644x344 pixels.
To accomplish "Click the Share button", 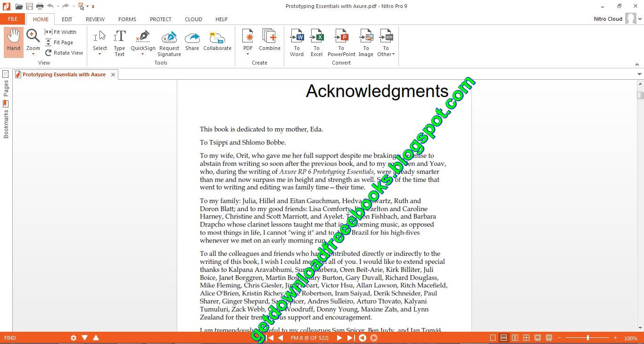I will coord(192,40).
